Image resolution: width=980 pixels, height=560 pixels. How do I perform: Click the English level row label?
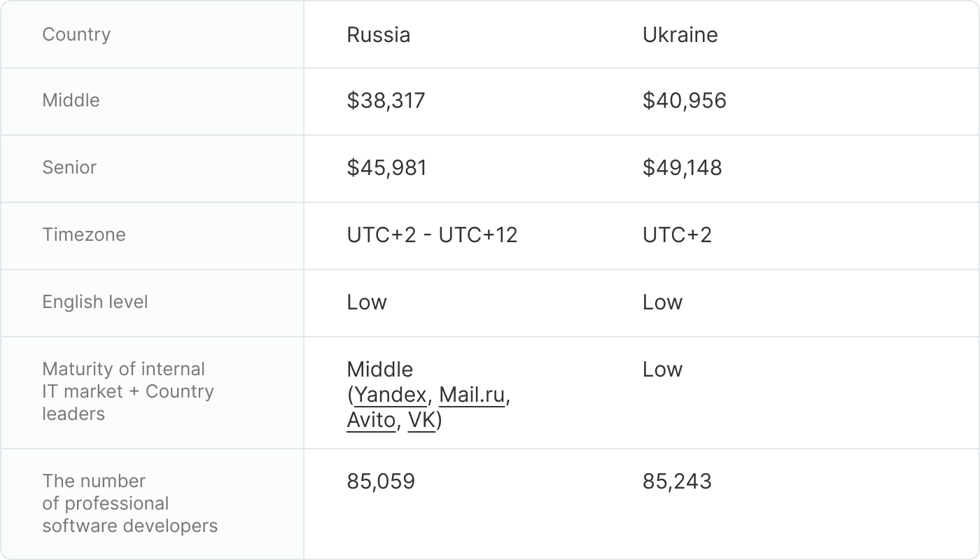click(x=95, y=302)
